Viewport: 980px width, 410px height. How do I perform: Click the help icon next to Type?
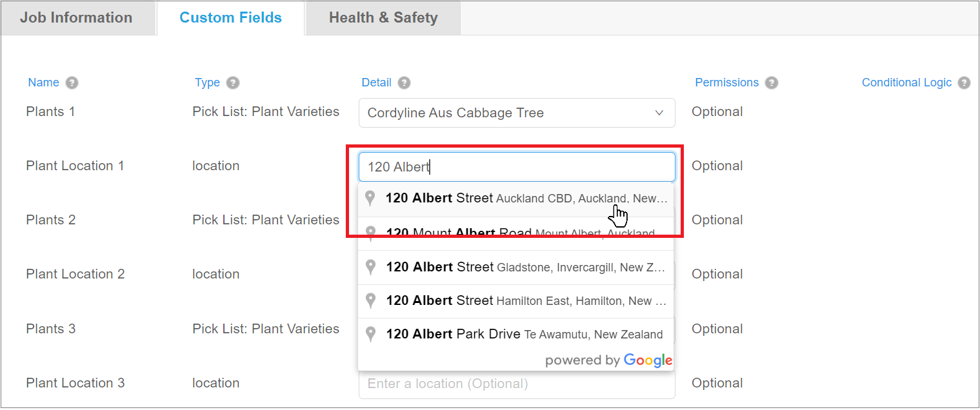pos(234,82)
